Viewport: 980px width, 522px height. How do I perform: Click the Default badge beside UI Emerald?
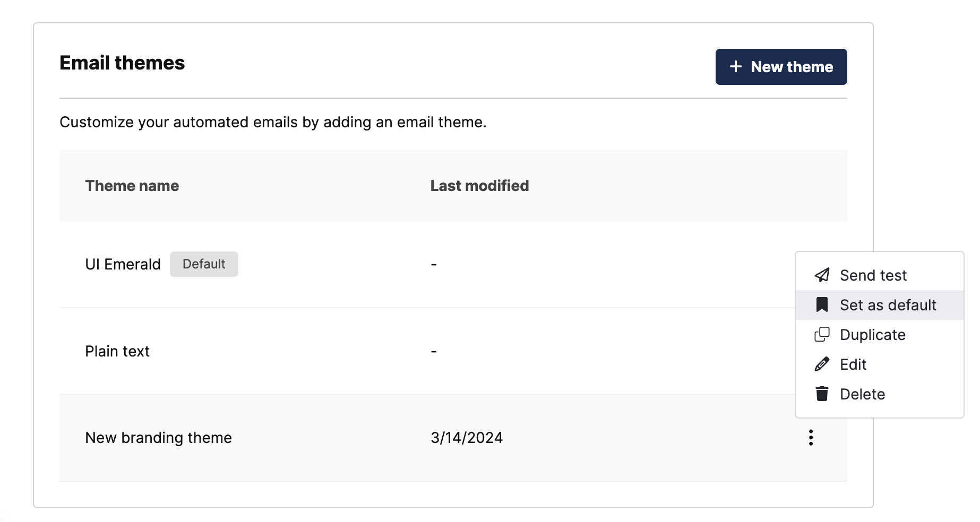(204, 264)
